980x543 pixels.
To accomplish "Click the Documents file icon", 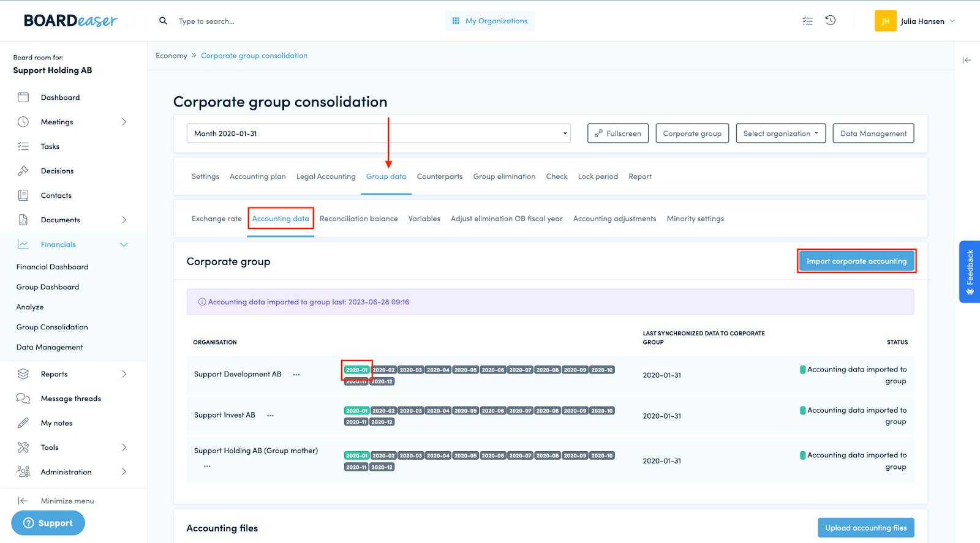I will coord(23,220).
